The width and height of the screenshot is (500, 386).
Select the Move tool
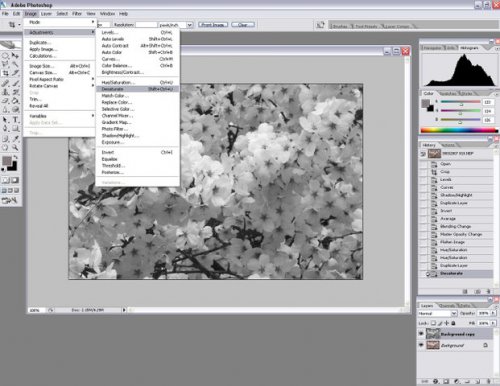click(15, 55)
